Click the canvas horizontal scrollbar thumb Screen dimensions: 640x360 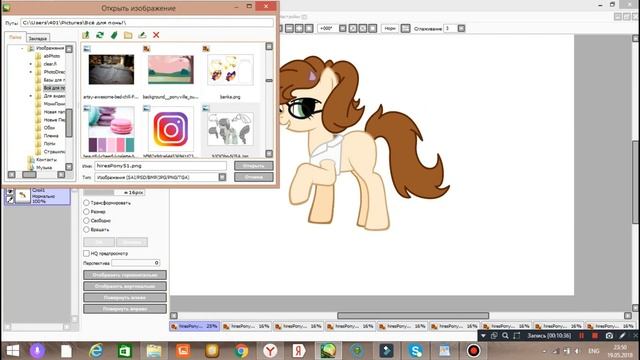click(x=413, y=316)
